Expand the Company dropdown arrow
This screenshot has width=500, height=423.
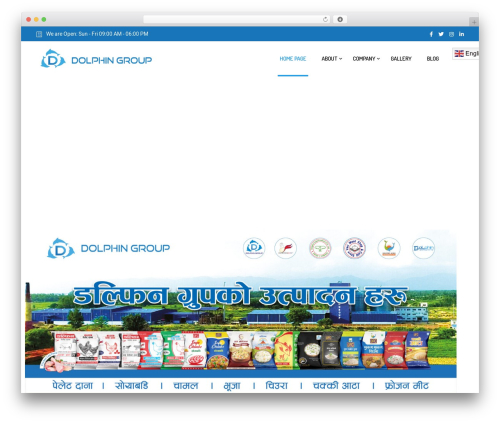pos(378,59)
